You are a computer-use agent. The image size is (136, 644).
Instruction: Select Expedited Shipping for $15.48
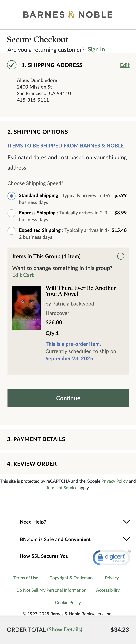tap(11, 231)
